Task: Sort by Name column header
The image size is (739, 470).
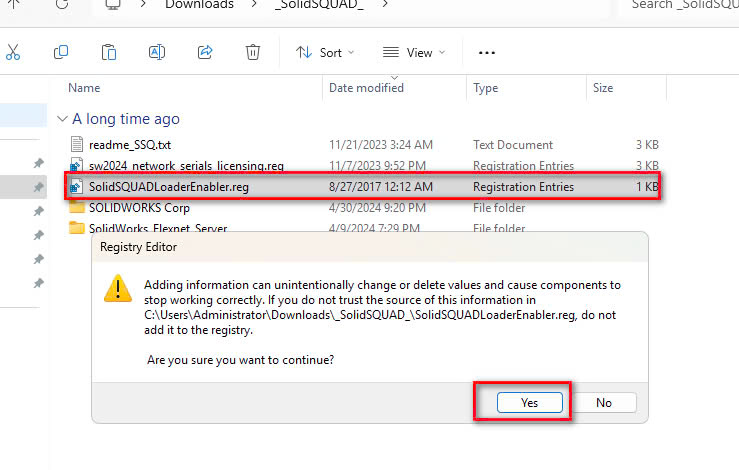Action: click(84, 88)
